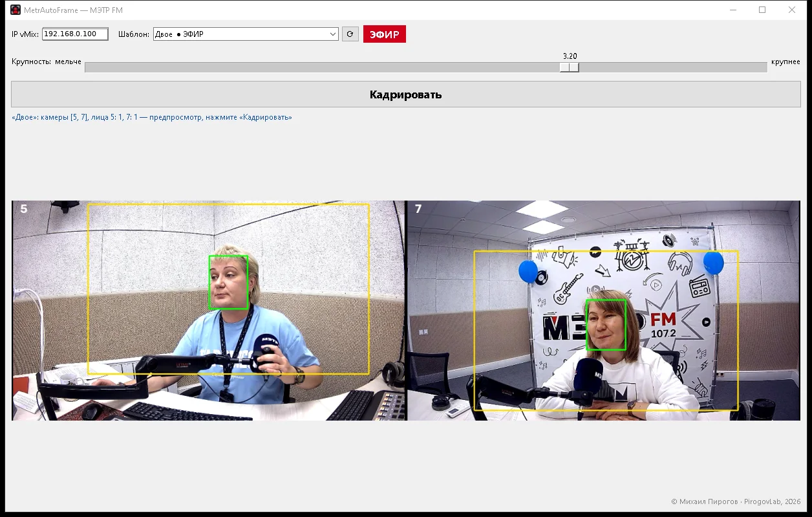Click the «крупнее» label beside the slider
The height and width of the screenshot is (517, 812).
pos(785,61)
